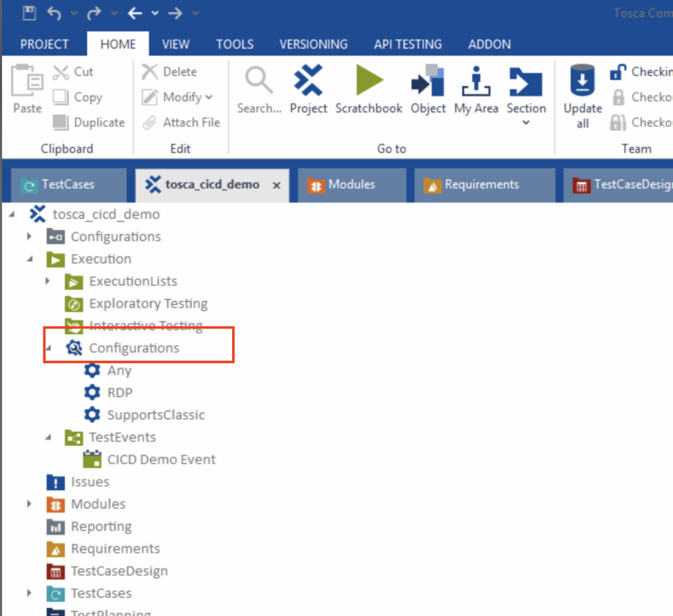Expand the ExecutionLists folder
Screen dimensions: 673x616
coord(47,282)
